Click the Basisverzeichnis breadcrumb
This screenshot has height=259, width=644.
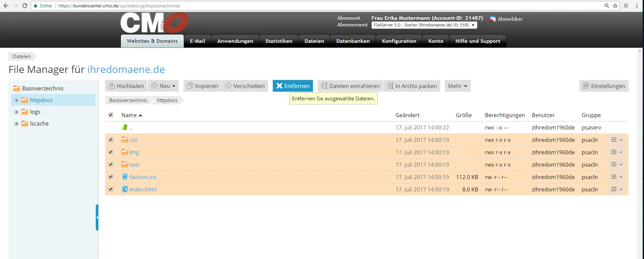tap(128, 100)
